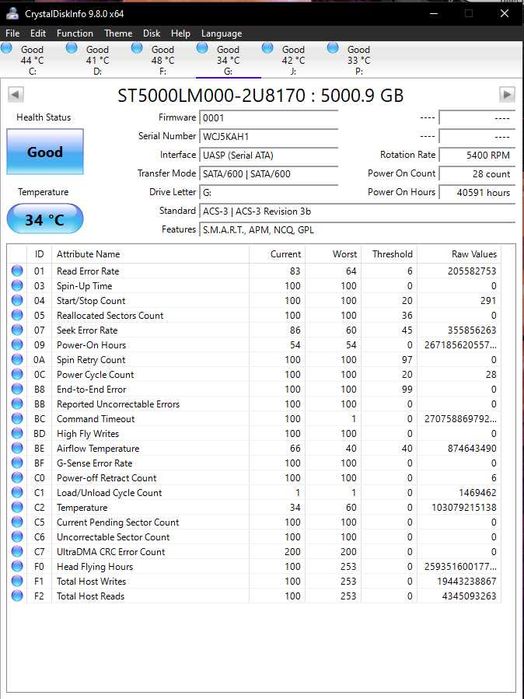Click the ID column header

[x=39, y=254]
